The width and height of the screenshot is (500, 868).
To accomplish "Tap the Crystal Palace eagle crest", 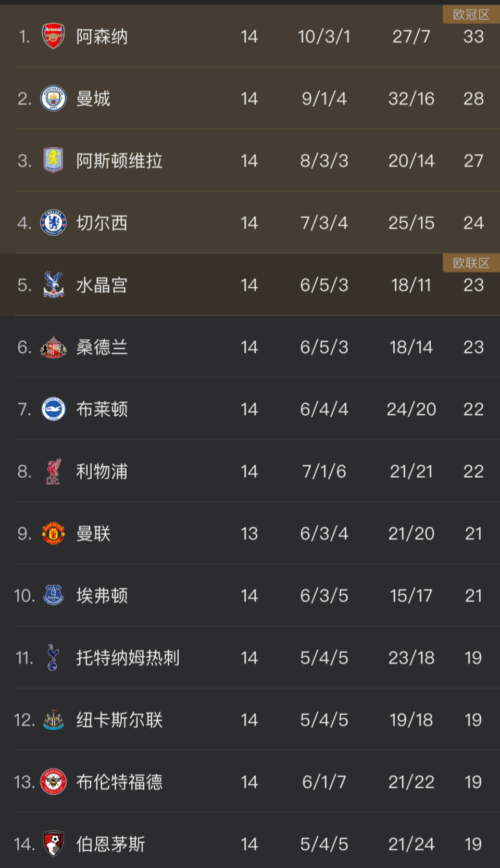I will [x=53, y=285].
